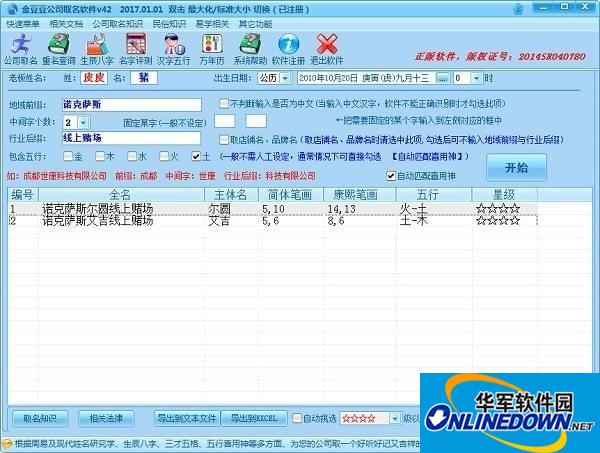Enable the 自动挑选 checkbox

tap(297, 418)
